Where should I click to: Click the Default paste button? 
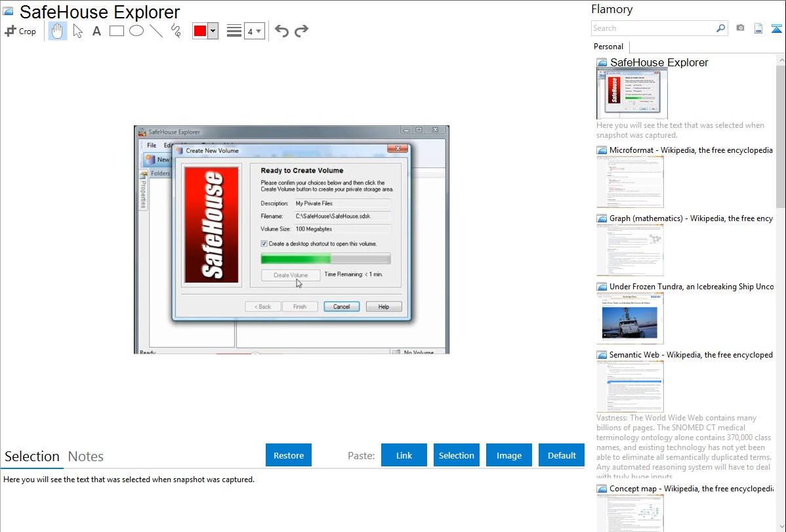coord(562,455)
